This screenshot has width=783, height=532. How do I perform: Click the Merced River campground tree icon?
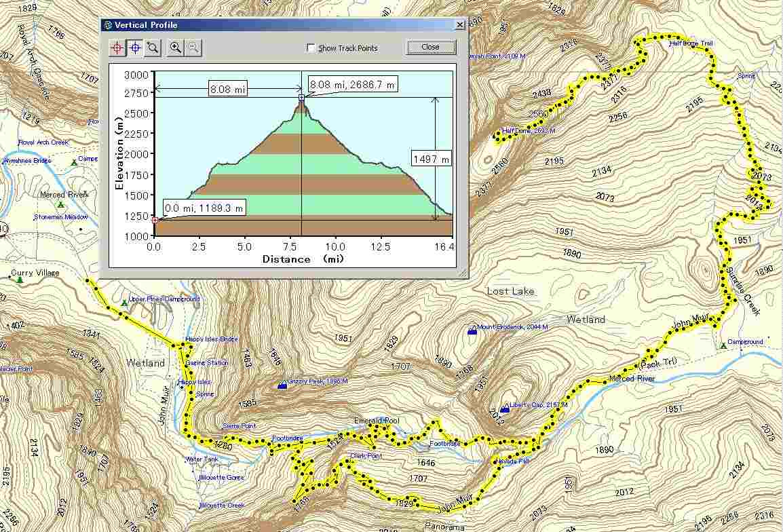[x=61, y=204]
